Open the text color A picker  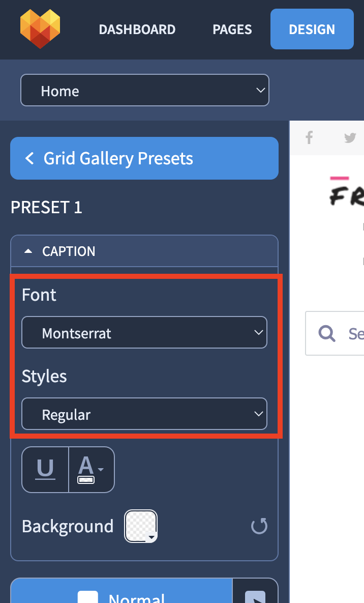pos(92,469)
